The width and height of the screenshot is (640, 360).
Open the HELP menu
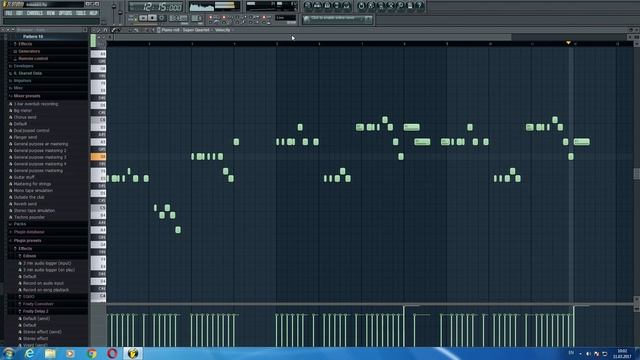point(93,13)
